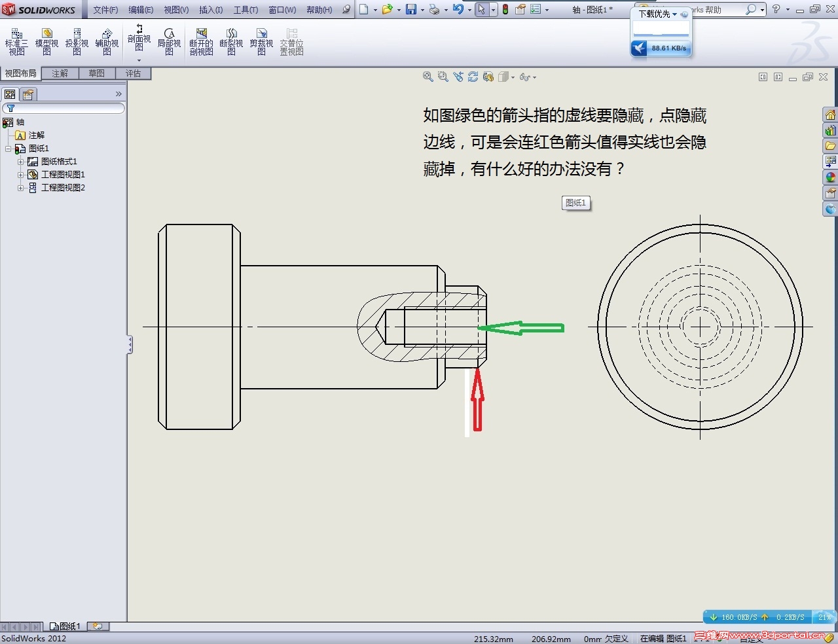The width and height of the screenshot is (838, 644).
Task: Open the 帮助(H) menu
Action: click(319, 10)
